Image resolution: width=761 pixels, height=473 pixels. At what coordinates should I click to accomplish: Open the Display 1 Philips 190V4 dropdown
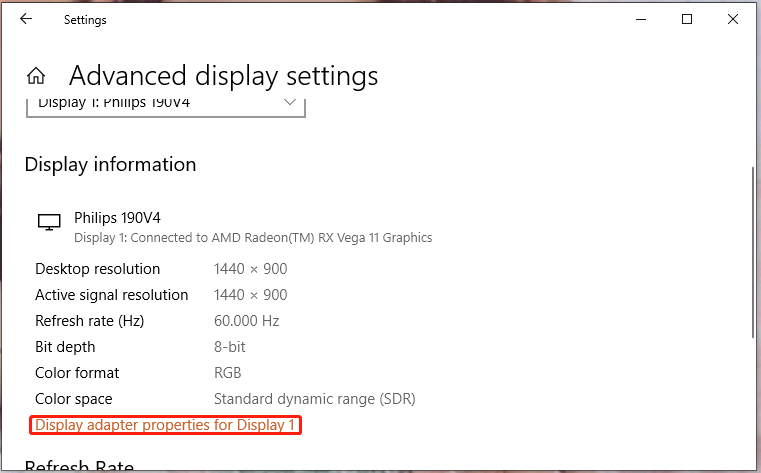click(165, 103)
